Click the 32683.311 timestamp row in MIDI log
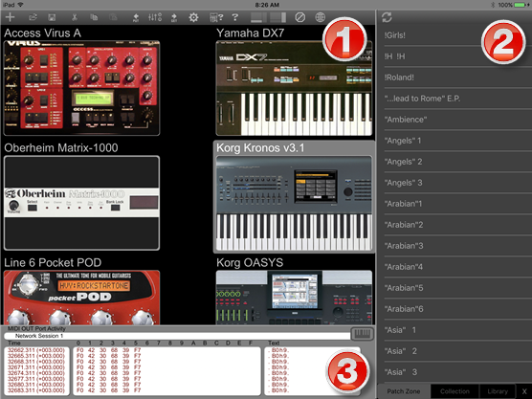Image resolution: width=532 pixels, height=399 pixels. (36, 390)
